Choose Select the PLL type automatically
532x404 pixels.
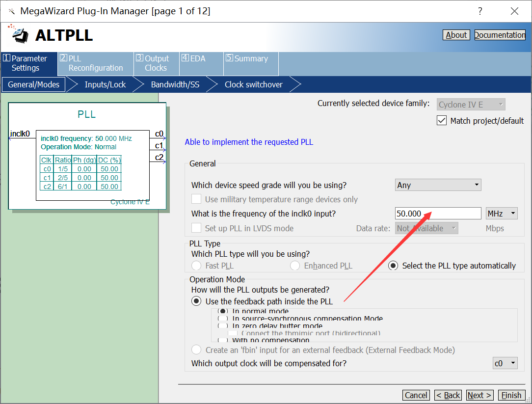(x=393, y=266)
